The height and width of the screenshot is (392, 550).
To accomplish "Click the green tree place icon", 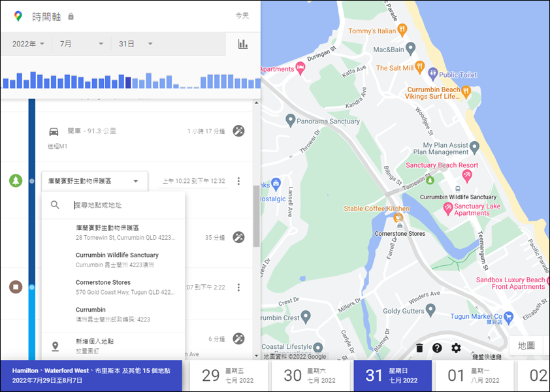I will coord(16,181).
